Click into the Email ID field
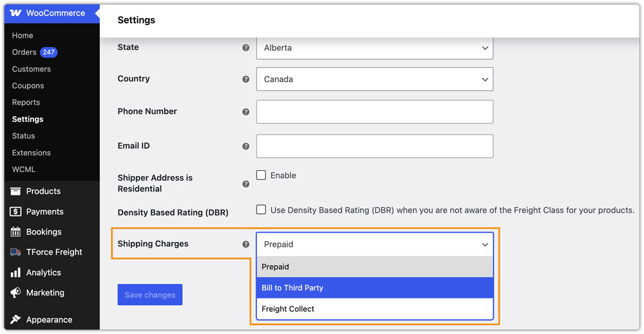644x334 pixels. tap(375, 146)
